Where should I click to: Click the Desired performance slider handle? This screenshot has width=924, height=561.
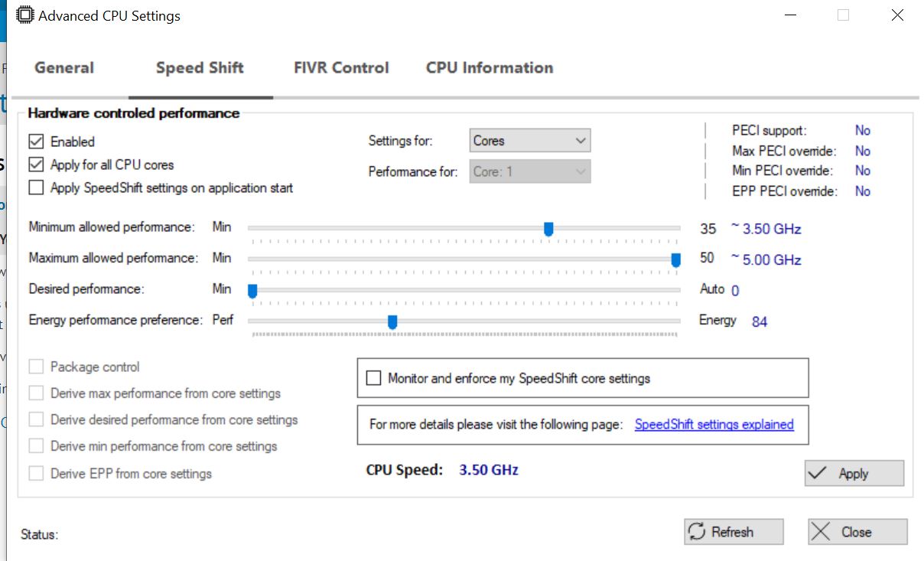click(x=252, y=291)
